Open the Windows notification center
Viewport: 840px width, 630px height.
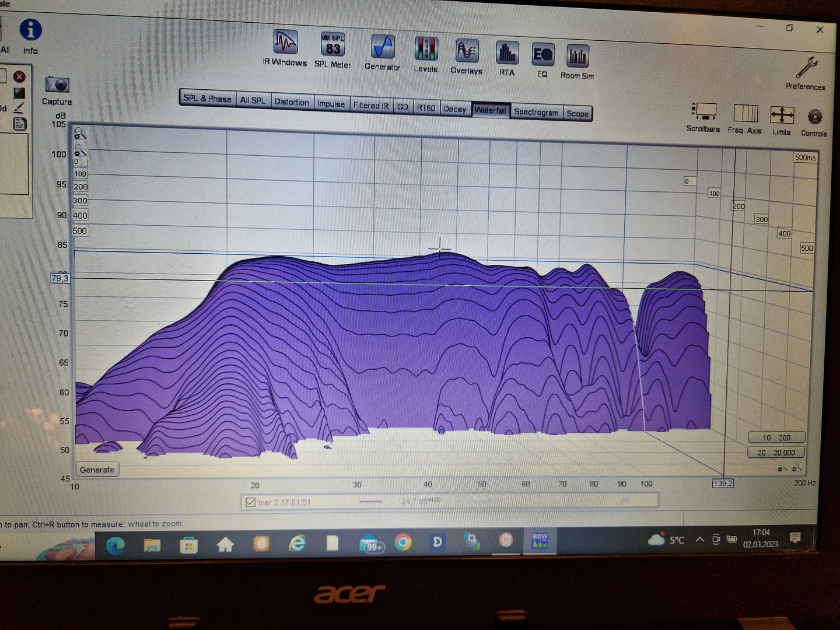795,537
